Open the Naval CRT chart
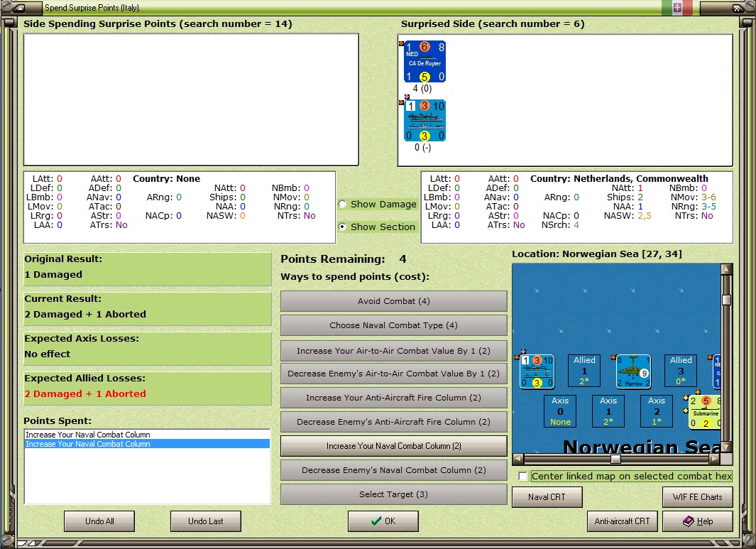 [x=547, y=497]
